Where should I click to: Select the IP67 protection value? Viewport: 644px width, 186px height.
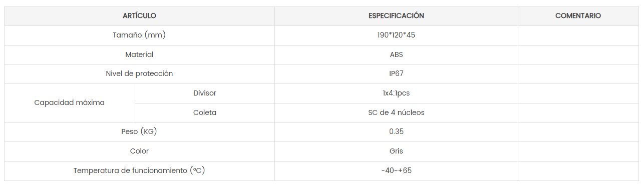coord(396,74)
